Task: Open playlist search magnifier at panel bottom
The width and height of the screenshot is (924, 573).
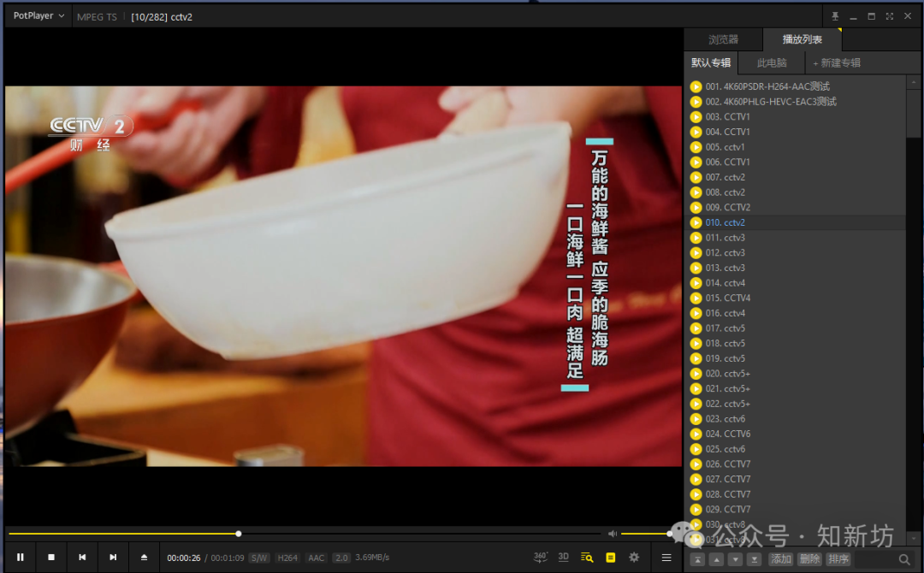Action: tap(904, 559)
